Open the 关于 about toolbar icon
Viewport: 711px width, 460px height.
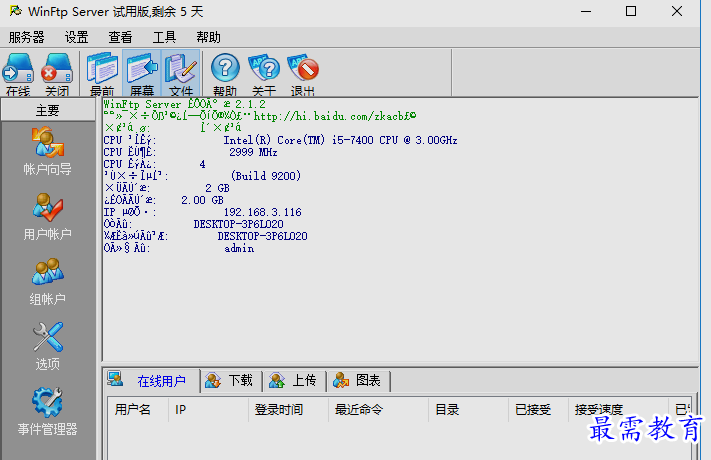pyautogui.click(x=264, y=74)
